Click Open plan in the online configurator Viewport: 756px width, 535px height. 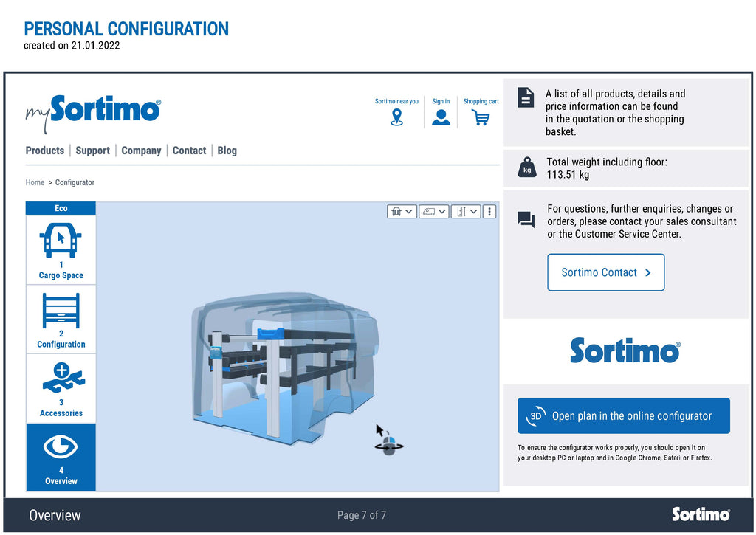click(x=624, y=416)
